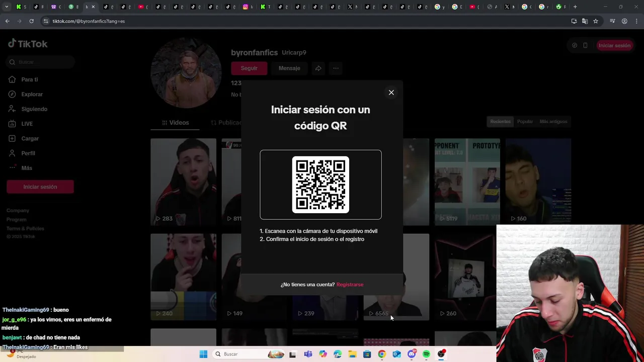Open Discord from the taskbar
The height and width of the screenshot is (362, 644).
click(412, 354)
